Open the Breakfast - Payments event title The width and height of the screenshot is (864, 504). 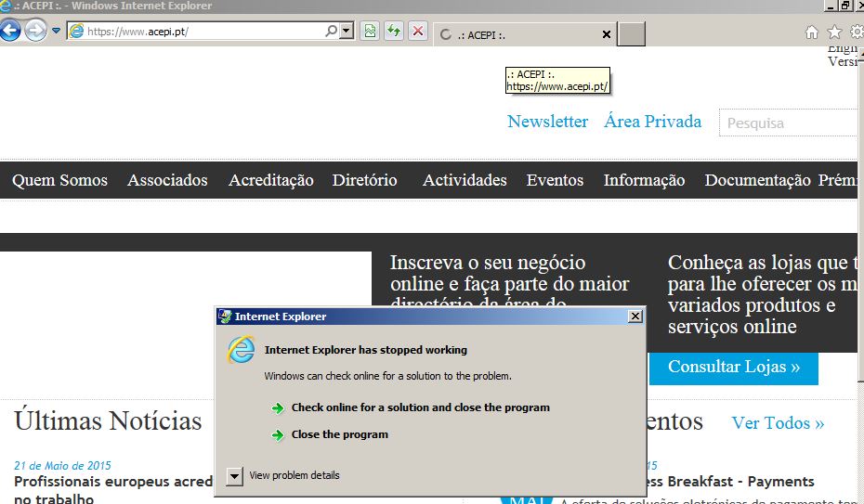point(730,482)
